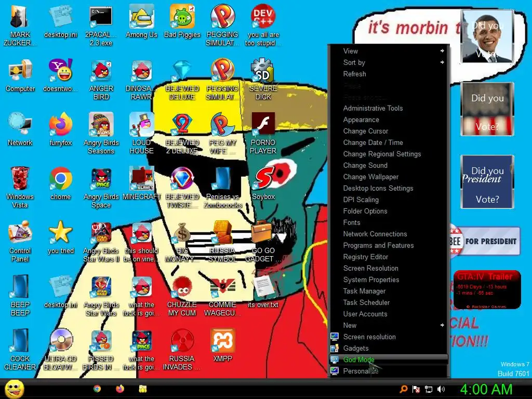Open DPI Scaling menu entry
Image resolution: width=532 pixels, height=399 pixels.
coord(389,199)
